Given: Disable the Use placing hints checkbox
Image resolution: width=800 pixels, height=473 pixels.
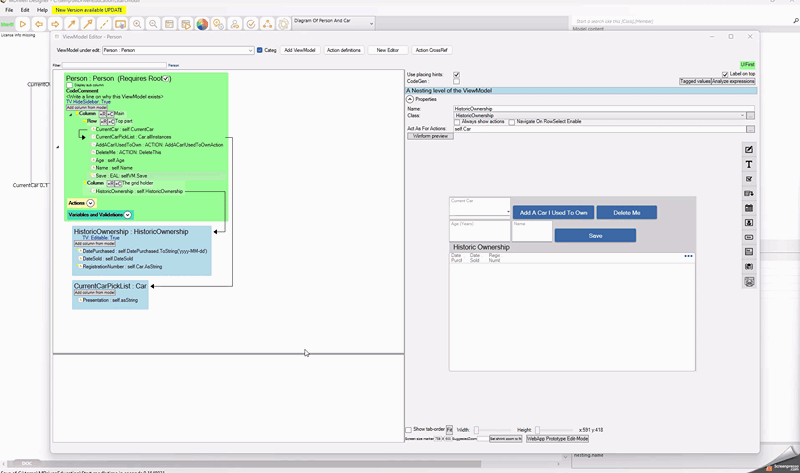Looking at the screenshot, I should (x=457, y=75).
